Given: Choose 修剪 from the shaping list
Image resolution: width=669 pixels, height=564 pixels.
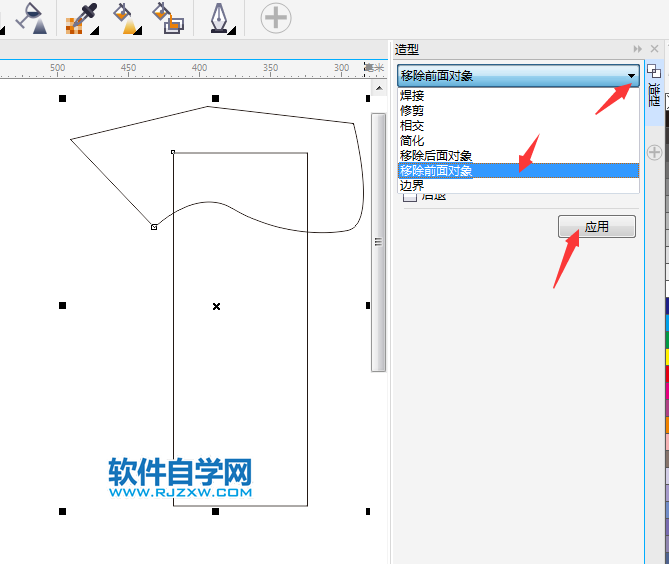Looking at the screenshot, I should [x=518, y=110].
